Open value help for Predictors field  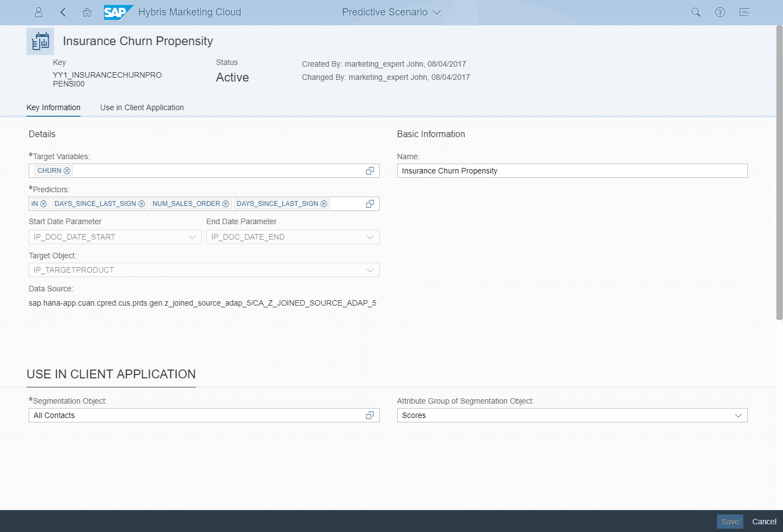point(370,204)
